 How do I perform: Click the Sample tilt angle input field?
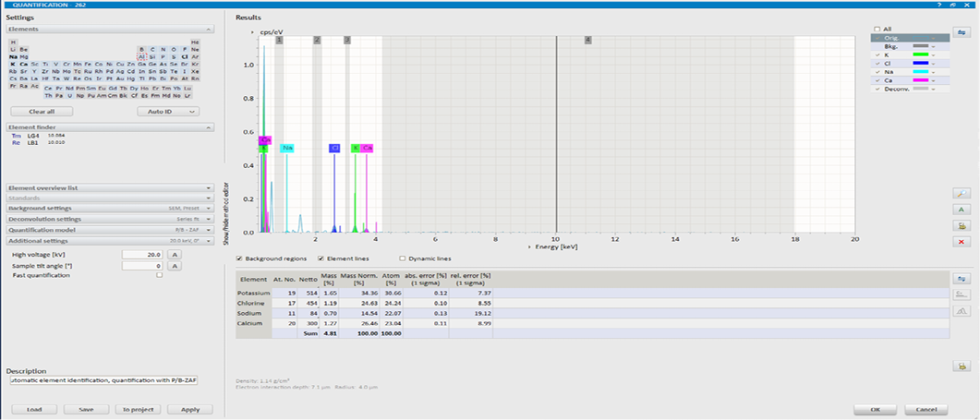coord(144,266)
